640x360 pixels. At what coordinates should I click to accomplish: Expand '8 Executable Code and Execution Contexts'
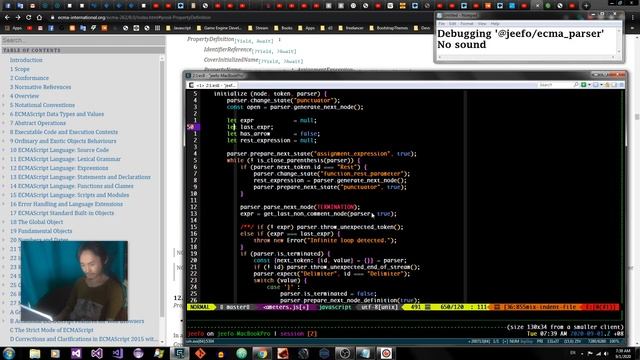pyautogui.click(x=4, y=132)
